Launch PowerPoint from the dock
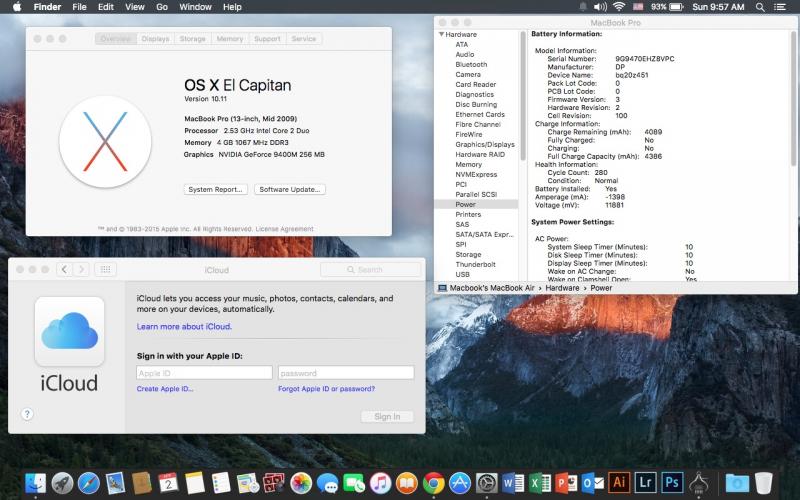The height and width of the screenshot is (500, 800). pos(566,482)
